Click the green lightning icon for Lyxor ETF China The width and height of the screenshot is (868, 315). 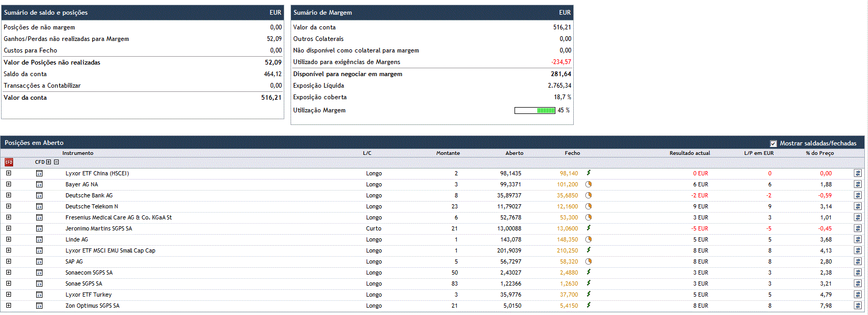click(x=588, y=173)
